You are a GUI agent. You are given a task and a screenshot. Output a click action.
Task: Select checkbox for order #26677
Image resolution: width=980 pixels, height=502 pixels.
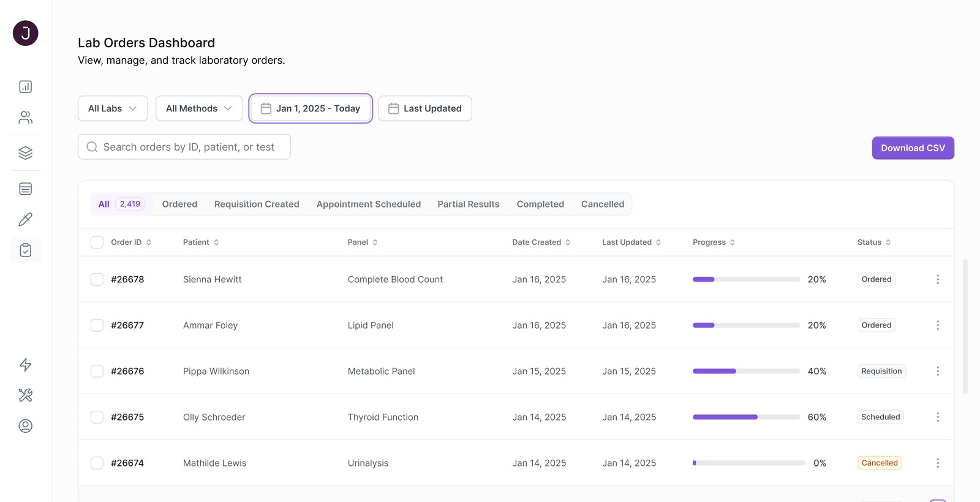(97, 325)
